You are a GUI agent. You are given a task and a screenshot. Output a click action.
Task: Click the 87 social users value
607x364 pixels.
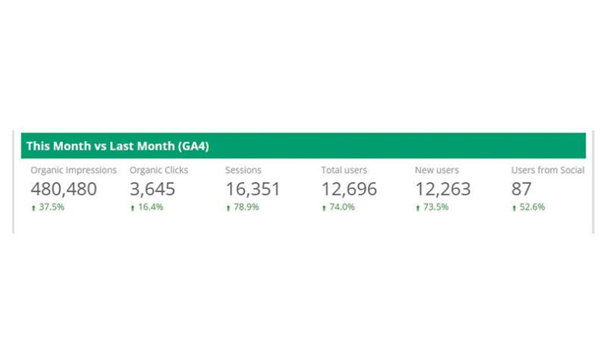tap(521, 189)
